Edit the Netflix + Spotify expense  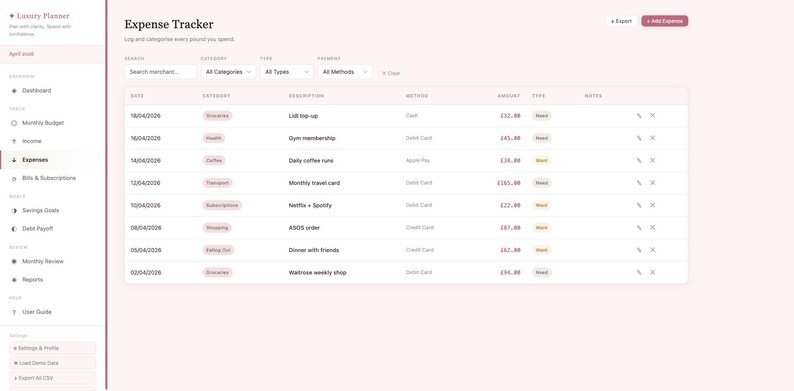639,205
